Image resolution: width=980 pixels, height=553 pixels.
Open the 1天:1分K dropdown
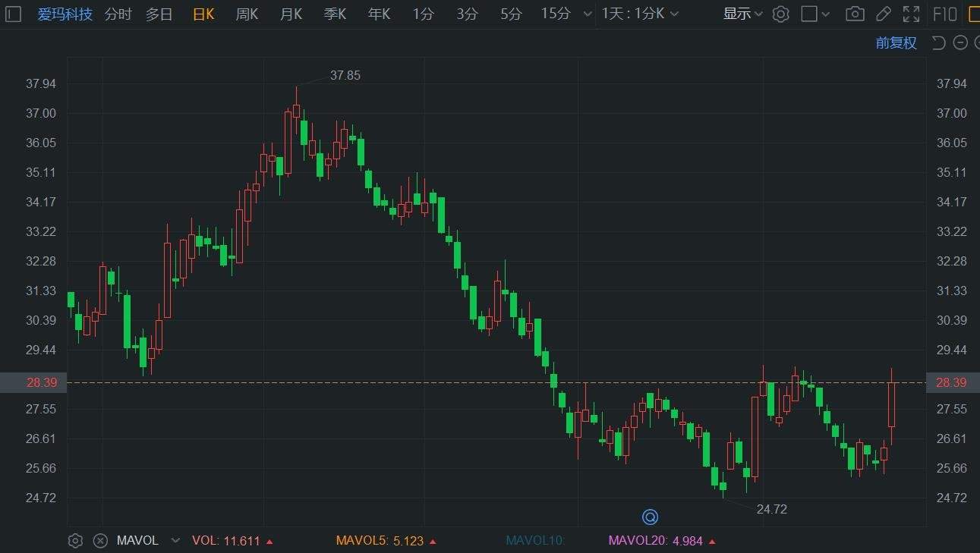point(640,14)
